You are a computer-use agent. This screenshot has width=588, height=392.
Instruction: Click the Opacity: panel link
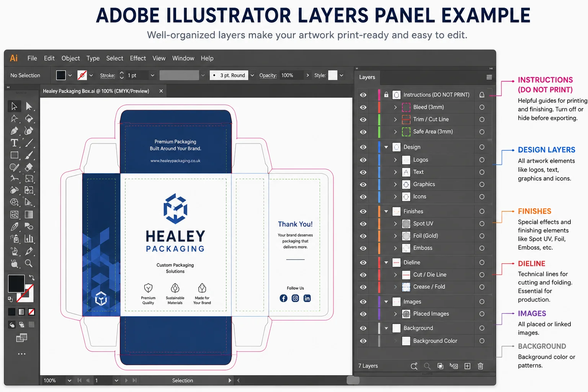click(x=268, y=75)
